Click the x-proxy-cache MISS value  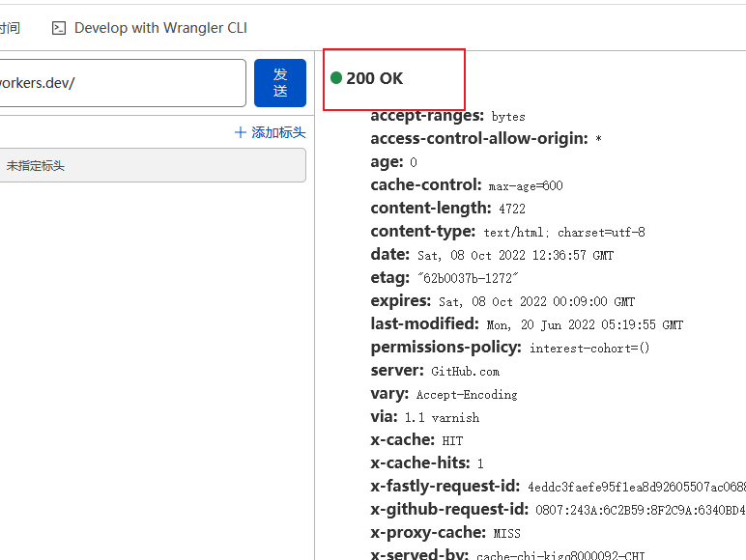506,534
